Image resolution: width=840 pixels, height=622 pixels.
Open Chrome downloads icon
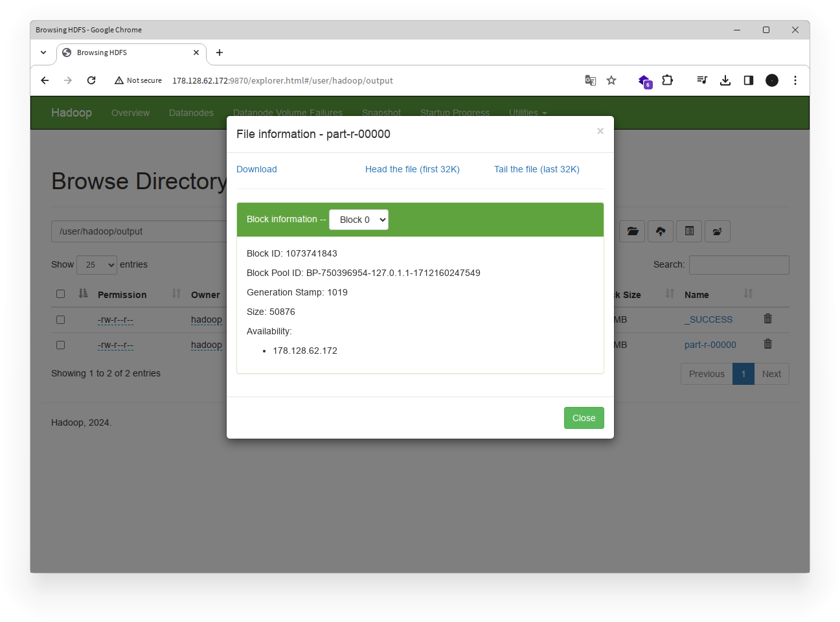725,80
